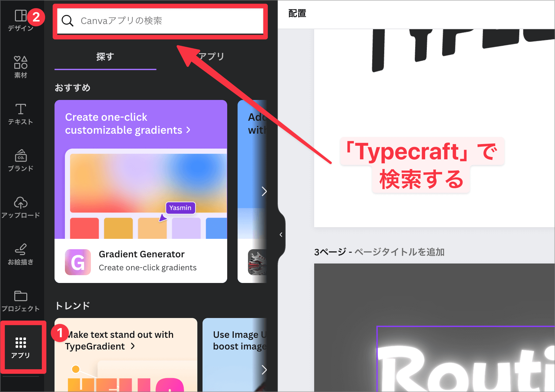555x392 pixels.
Task: Click the アプリ icon in sidebar
Action: tap(22, 347)
